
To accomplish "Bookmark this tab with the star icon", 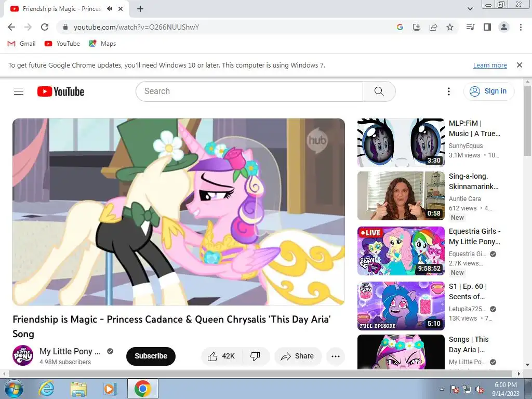I will [x=450, y=27].
